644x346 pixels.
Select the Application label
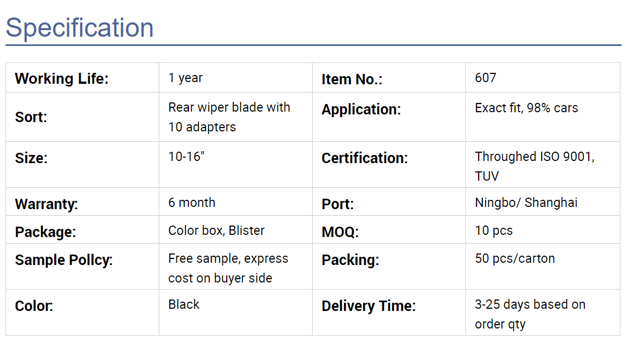pyautogui.click(x=361, y=109)
